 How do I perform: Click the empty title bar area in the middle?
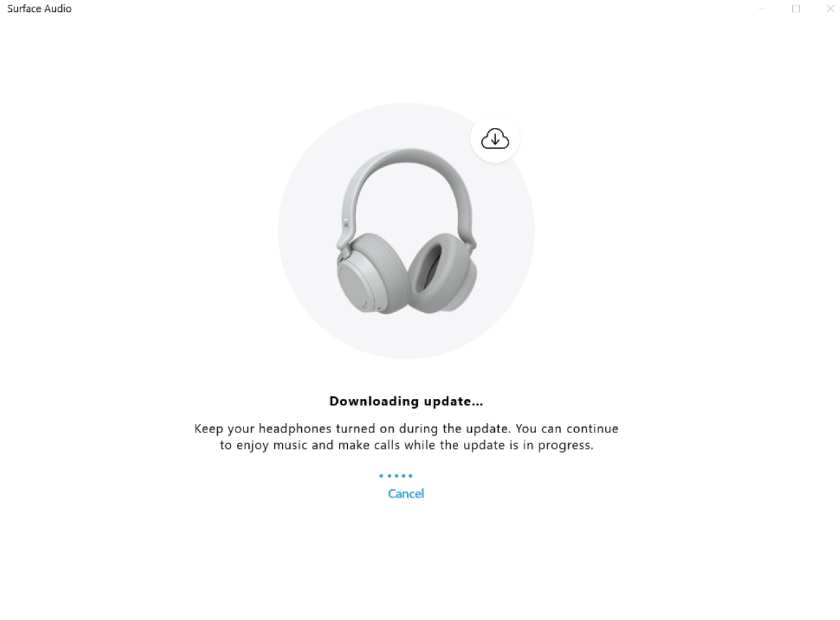coord(407,9)
